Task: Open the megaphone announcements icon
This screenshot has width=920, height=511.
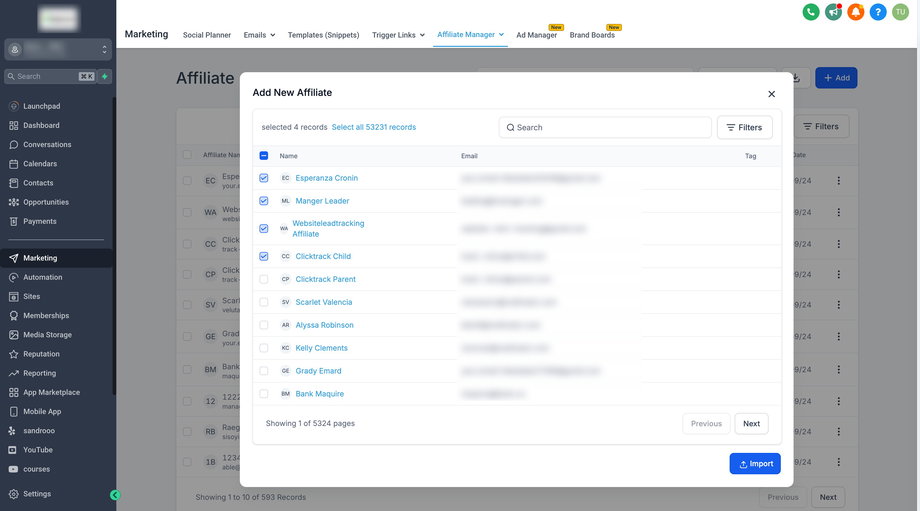Action: coord(833,12)
